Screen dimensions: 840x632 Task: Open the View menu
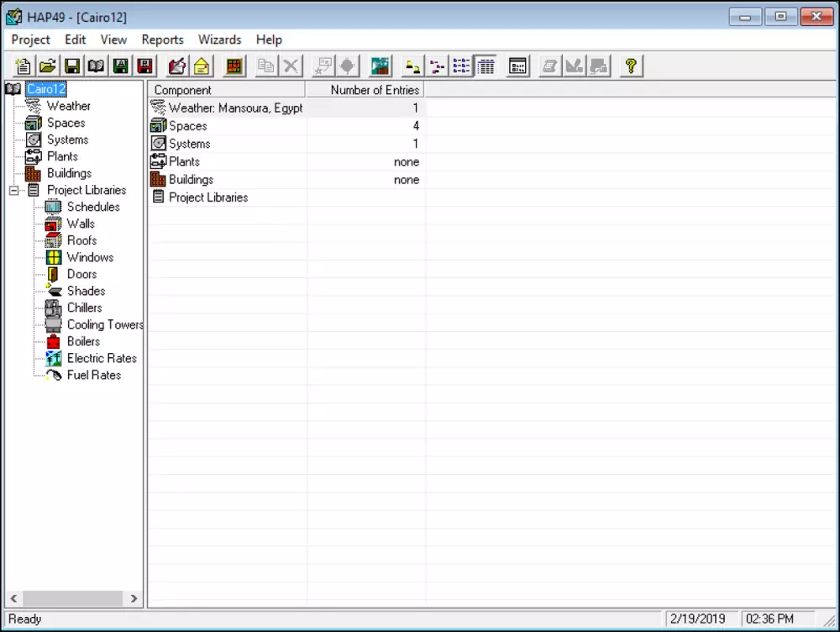coord(113,39)
